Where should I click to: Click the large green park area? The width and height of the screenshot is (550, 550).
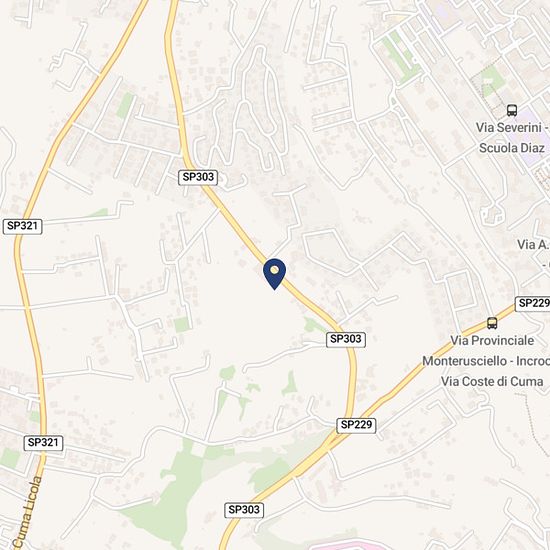point(172,491)
